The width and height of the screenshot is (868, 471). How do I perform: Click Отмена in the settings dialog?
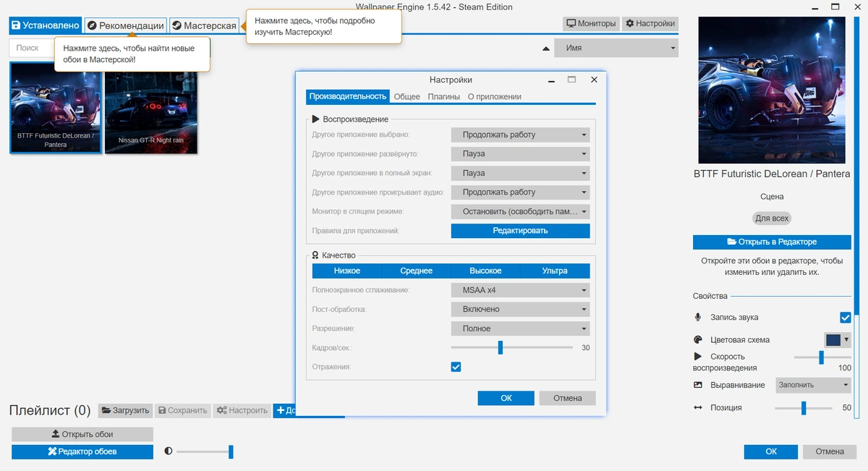pos(568,398)
